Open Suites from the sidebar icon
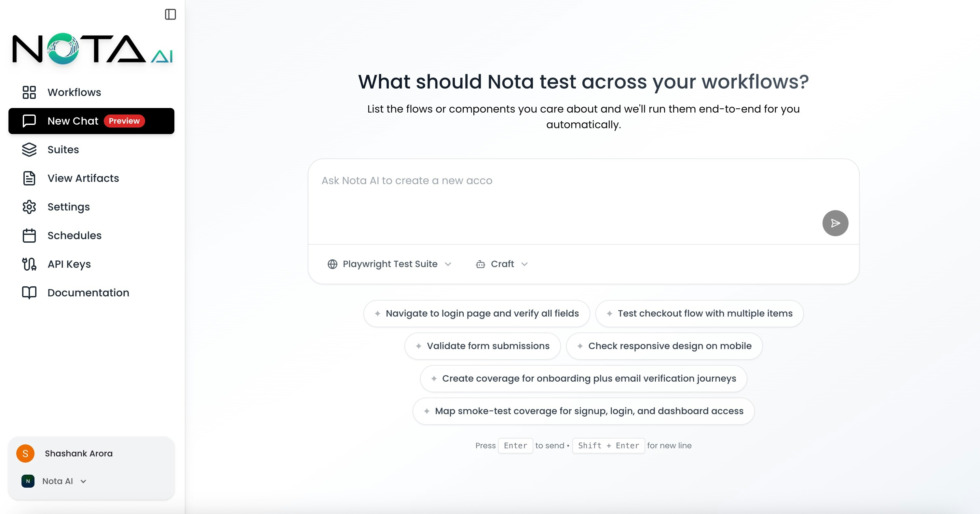Screen dimensions: 980x514 [29, 150]
